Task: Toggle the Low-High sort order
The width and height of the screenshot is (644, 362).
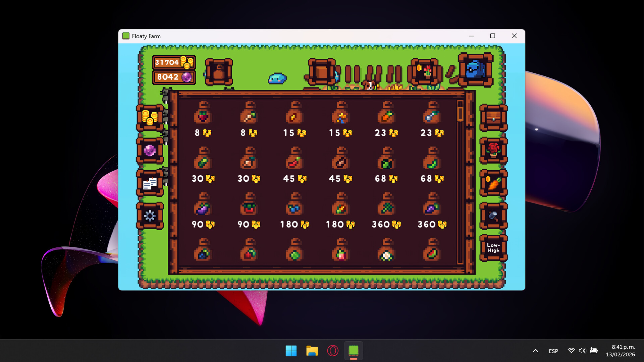Action: coord(493,248)
